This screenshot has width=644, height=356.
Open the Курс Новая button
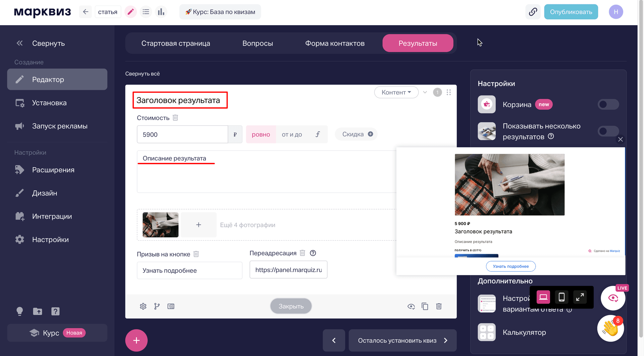pyautogui.click(x=57, y=333)
